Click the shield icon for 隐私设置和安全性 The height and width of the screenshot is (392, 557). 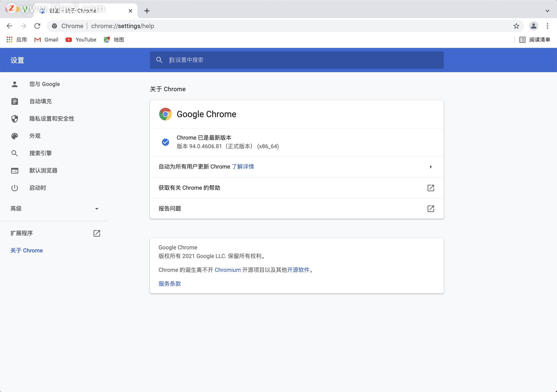[x=15, y=119]
